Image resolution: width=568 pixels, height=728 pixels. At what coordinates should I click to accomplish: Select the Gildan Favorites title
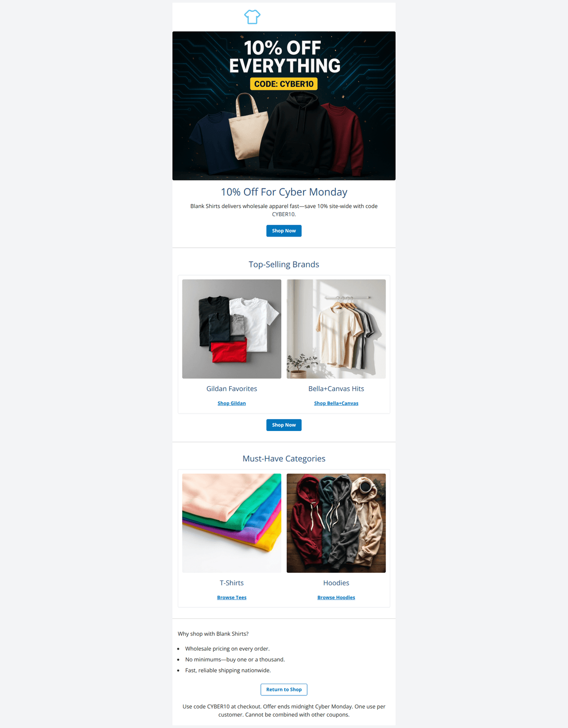(x=232, y=389)
